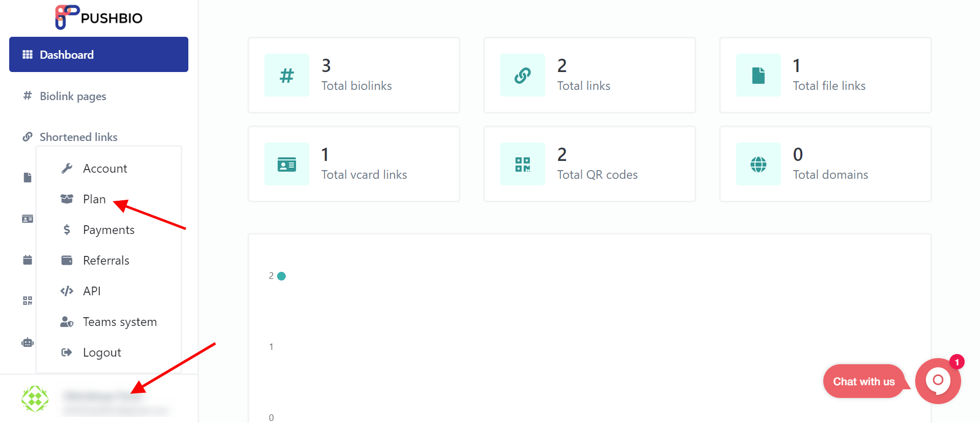
Task: Click the vcard sidebar icon
Action: (x=28, y=219)
